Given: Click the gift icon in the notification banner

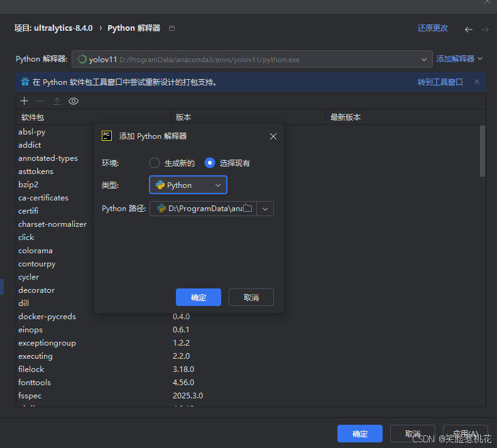Looking at the screenshot, I should click(x=25, y=82).
